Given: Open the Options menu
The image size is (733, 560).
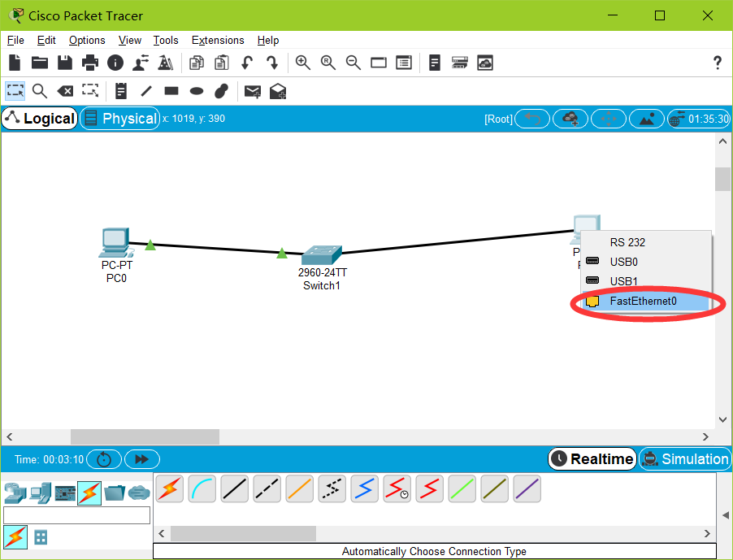Looking at the screenshot, I should pyautogui.click(x=87, y=40).
